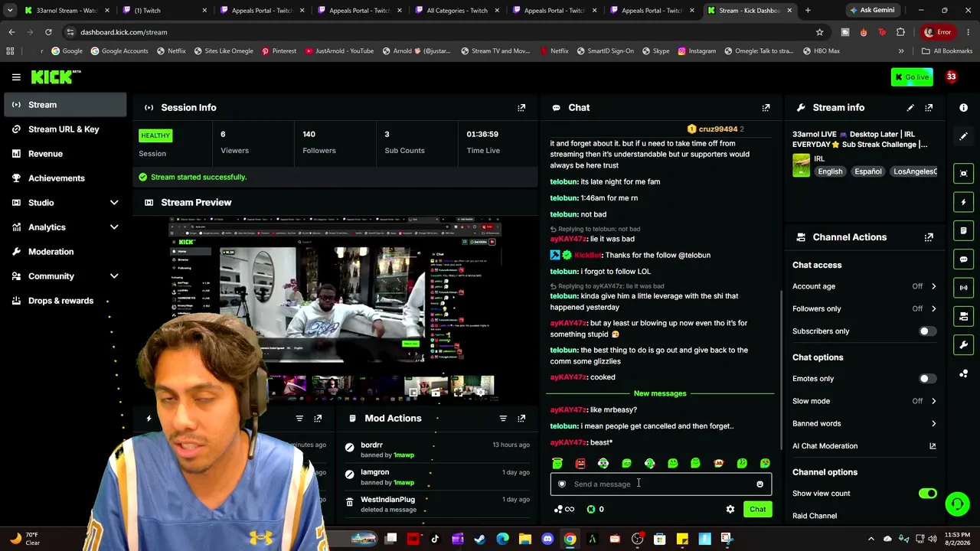Open AI Chat Moderation external link icon

(933, 446)
